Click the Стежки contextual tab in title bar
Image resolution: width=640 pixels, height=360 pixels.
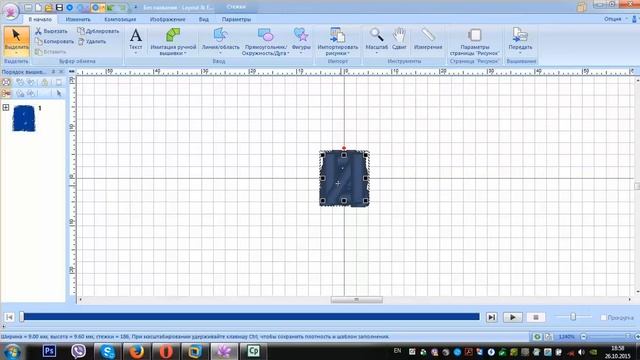[236, 7]
